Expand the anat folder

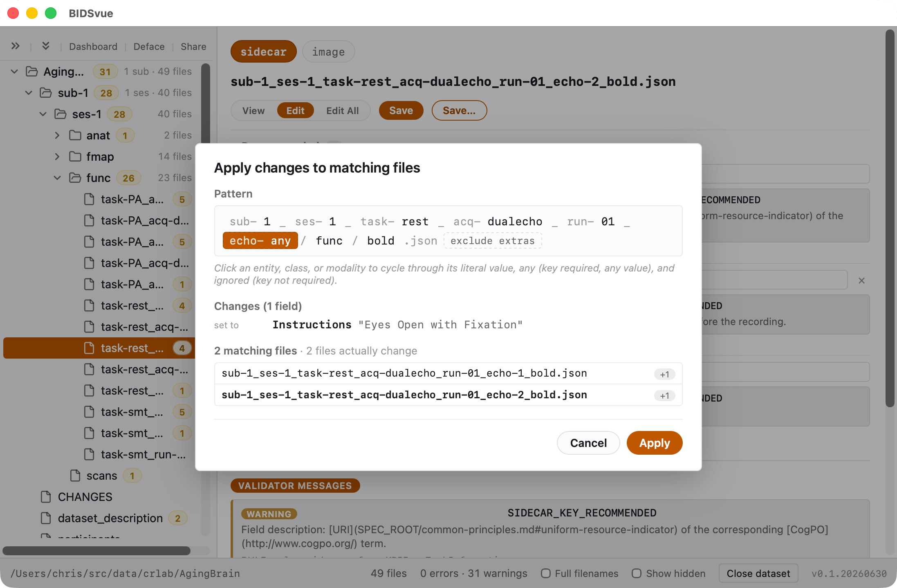(57, 135)
